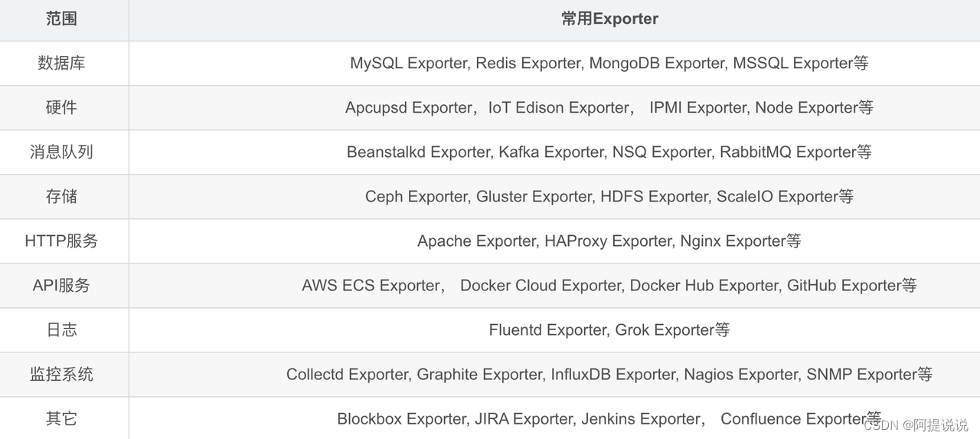Screen dimensions: 980x439
Task: Select the 监控系统 row label
Action: [61, 374]
